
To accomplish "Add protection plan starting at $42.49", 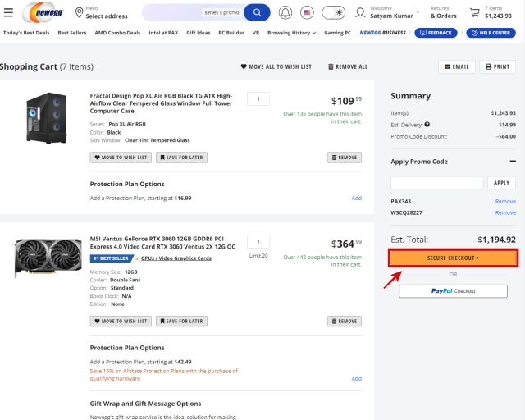I will 356,378.
